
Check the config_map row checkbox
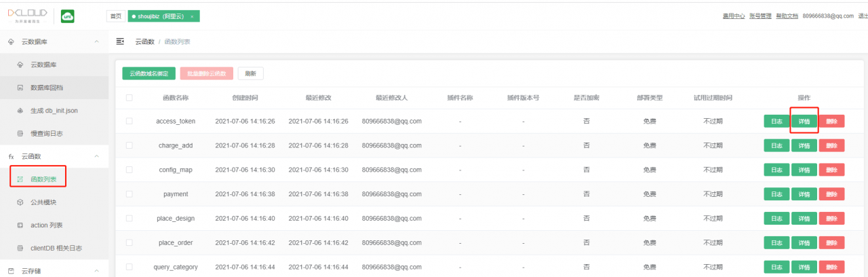129,170
